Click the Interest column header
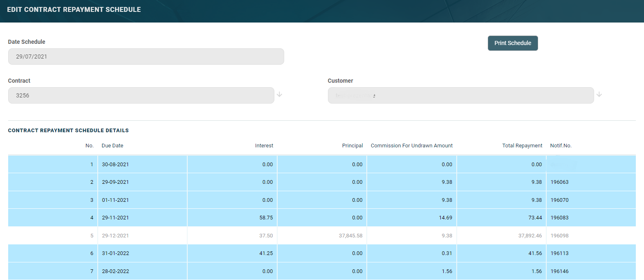Image resolution: width=644 pixels, height=280 pixels. pos(264,146)
